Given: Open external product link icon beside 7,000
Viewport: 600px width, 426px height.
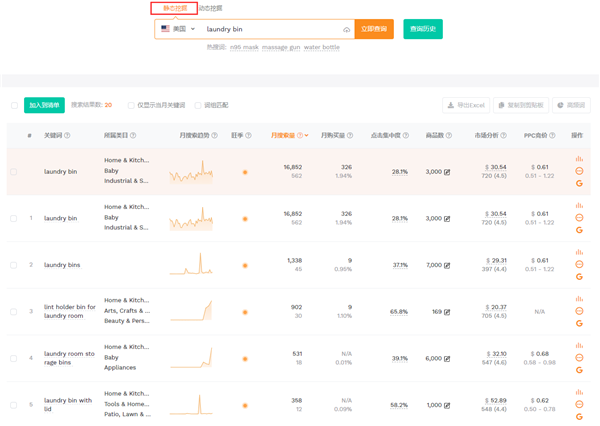Looking at the screenshot, I should (447, 265).
